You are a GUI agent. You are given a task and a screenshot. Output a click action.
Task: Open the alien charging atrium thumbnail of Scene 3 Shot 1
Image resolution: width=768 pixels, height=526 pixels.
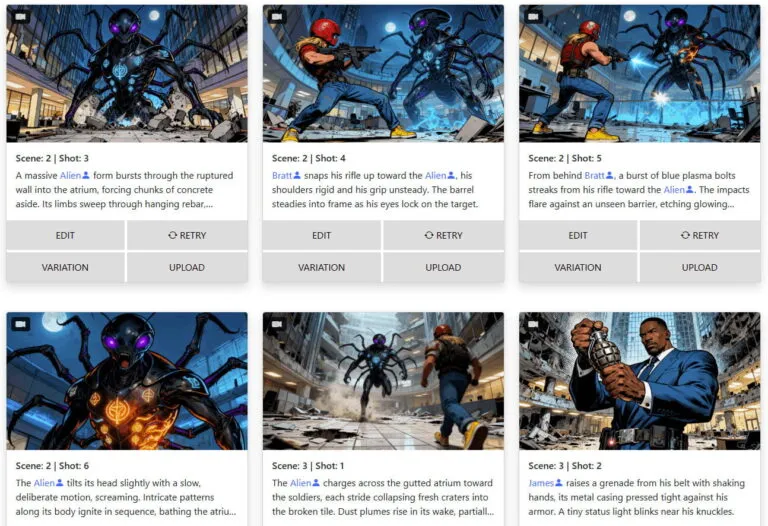tap(384, 381)
